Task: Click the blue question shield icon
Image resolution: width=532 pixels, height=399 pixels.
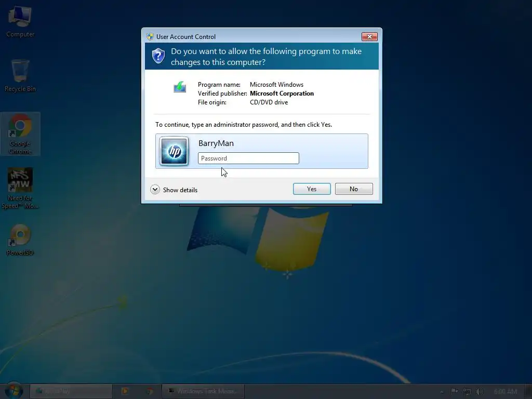Action: click(x=158, y=56)
